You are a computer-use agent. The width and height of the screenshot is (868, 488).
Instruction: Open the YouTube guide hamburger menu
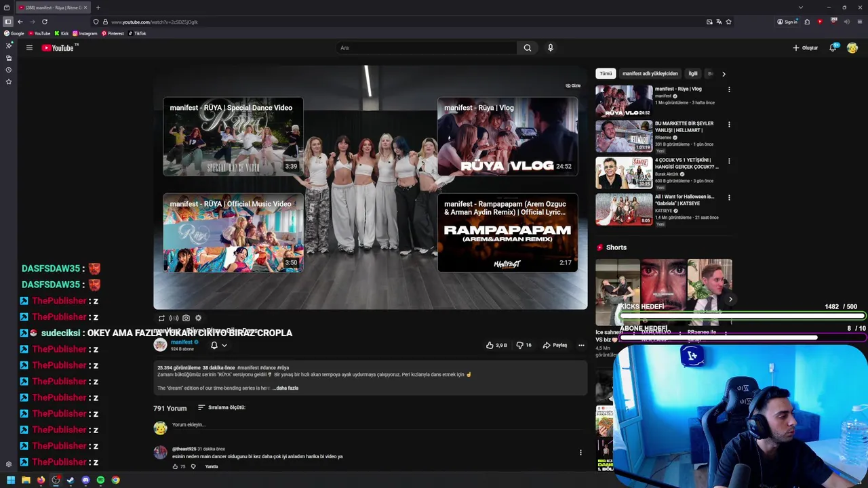tap(29, 47)
